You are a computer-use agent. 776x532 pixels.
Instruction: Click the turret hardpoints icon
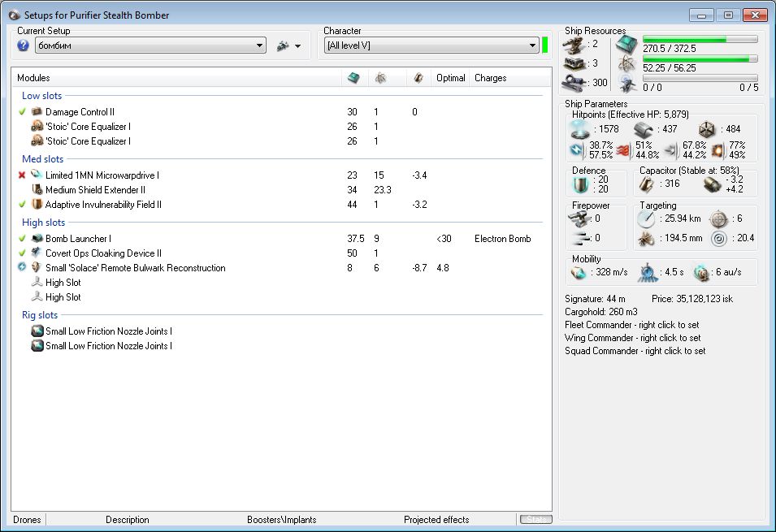(574, 45)
